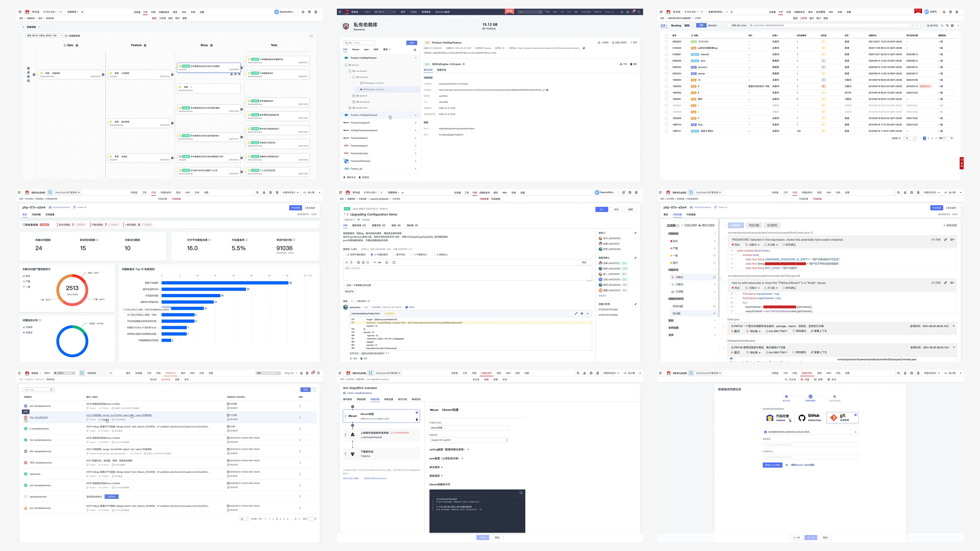This screenshot has height=551, width=980.
Task: Click fullscreen icon in comment editor toolbar
Action: point(394,262)
